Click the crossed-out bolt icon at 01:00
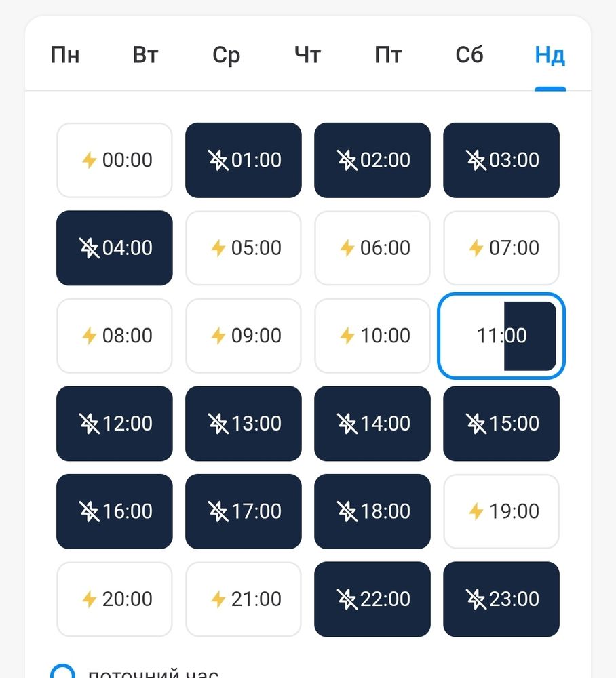 (218, 160)
